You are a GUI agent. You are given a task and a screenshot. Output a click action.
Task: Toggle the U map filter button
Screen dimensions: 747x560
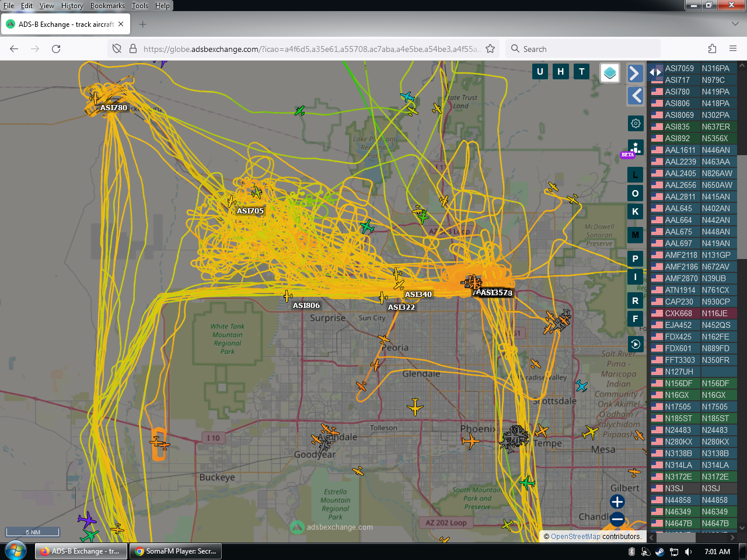pos(540,72)
